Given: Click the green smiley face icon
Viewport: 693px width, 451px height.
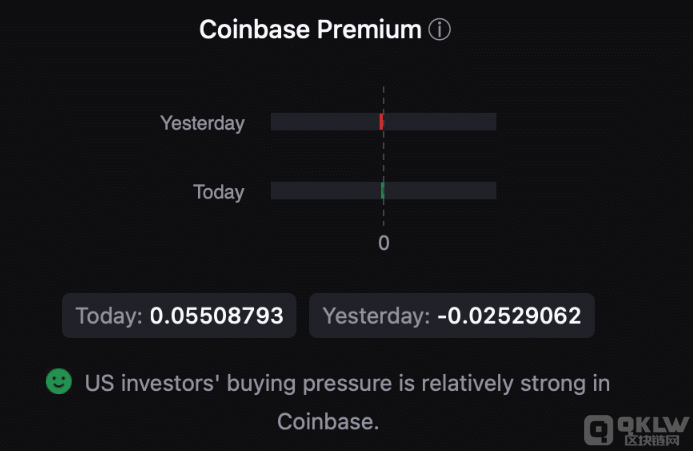Looking at the screenshot, I should (59, 381).
